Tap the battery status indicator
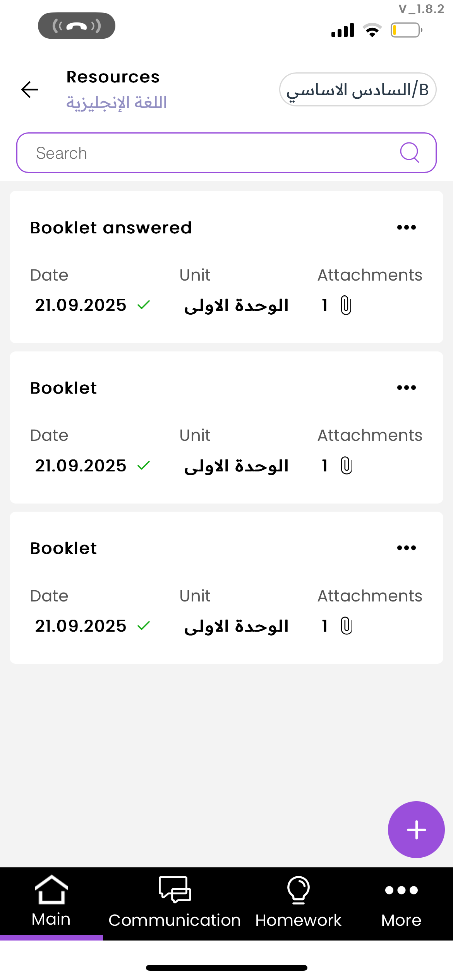Screen dimensions: 453x980 (x=406, y=30)
